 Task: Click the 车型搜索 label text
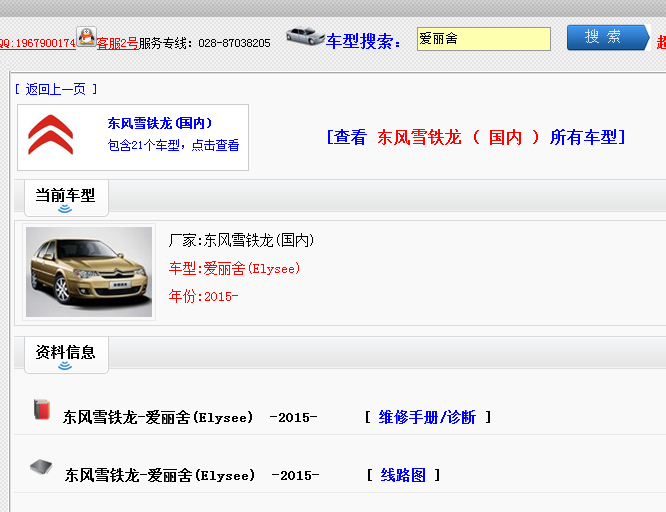coord(363,42)
